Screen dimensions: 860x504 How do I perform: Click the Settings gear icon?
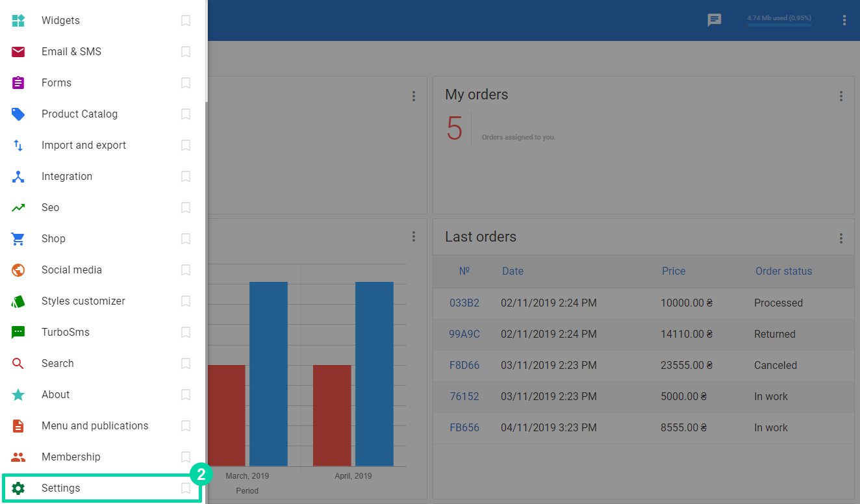coord(18,488)
